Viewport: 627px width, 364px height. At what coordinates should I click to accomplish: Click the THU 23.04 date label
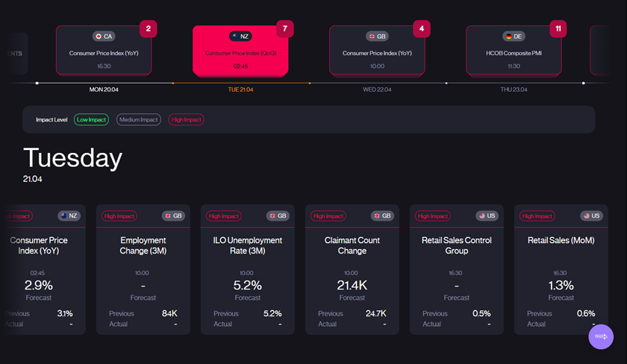pos(514,90)
